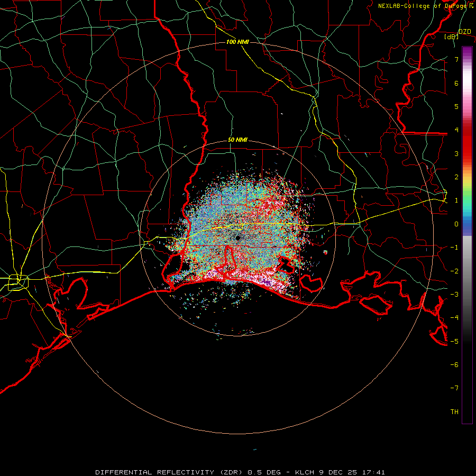Image resolution: width=476 pixels, height=476 pixels.
Task: Click the "100 NMI" range ring label
Action: pos(237,42)
